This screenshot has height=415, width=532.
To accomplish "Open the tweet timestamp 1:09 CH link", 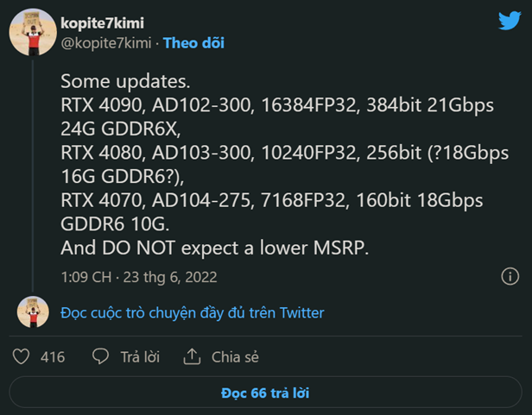I will 138,277.
